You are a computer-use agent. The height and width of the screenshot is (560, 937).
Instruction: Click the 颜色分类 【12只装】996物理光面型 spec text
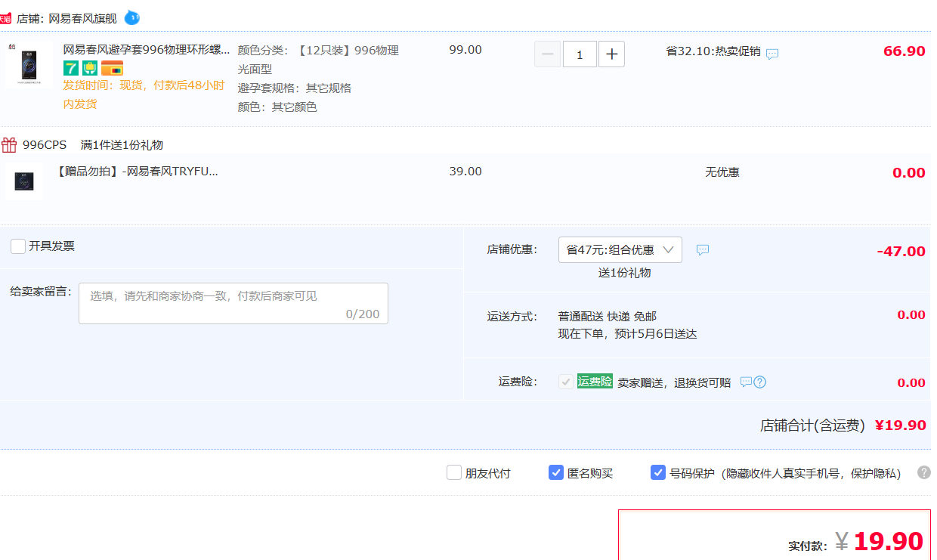point(318,60)
